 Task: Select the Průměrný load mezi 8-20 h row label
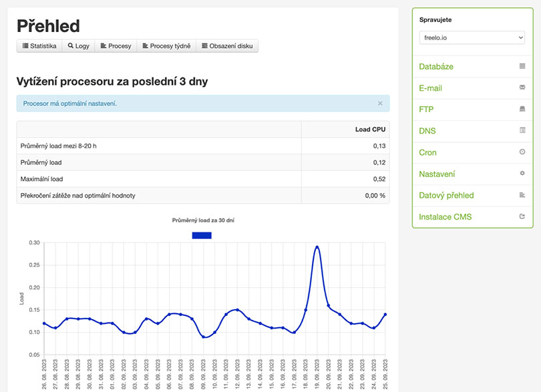[x=59, y=146]
